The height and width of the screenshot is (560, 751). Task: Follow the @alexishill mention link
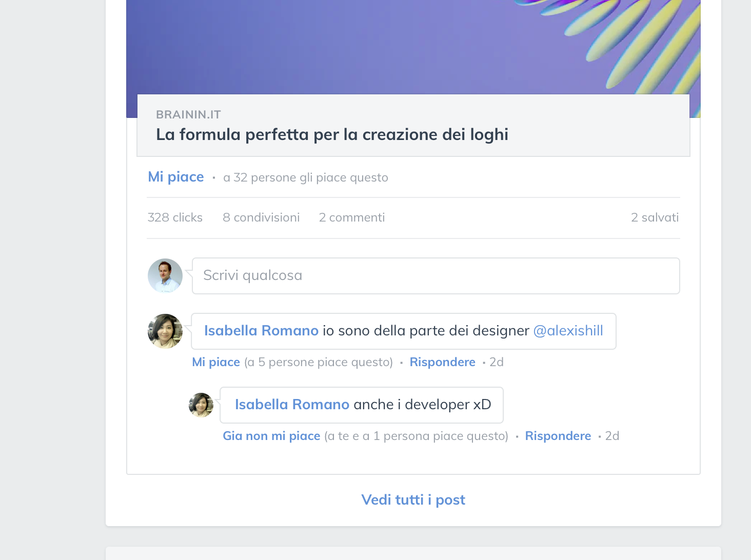(x=568, y=331)
